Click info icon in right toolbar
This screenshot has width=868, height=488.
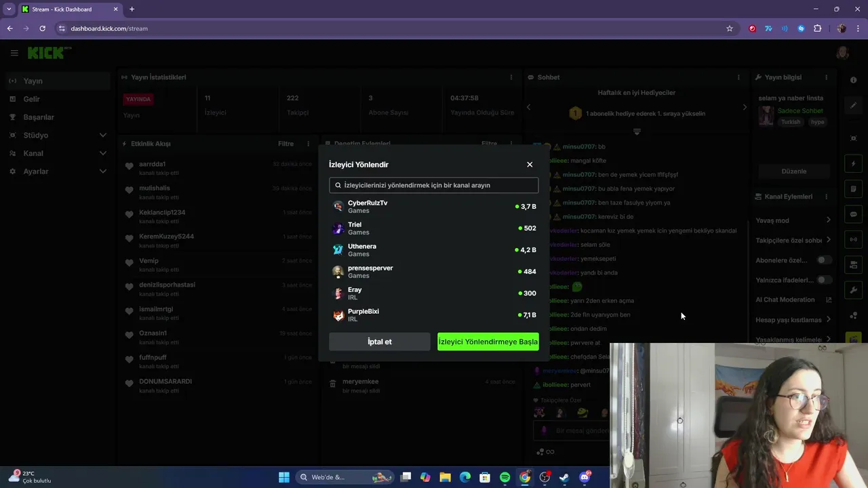tap(853, 80)
